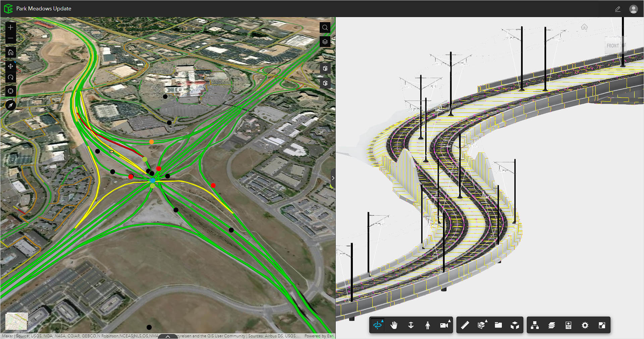644x339 pixels.
Task: Expand the bottom panel with the up arrow
Action: [x=168, y=336]
